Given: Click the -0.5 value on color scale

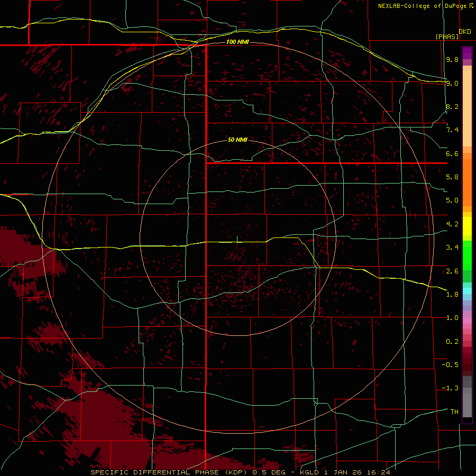Looking at the screenshot, I should pos(450,365).
